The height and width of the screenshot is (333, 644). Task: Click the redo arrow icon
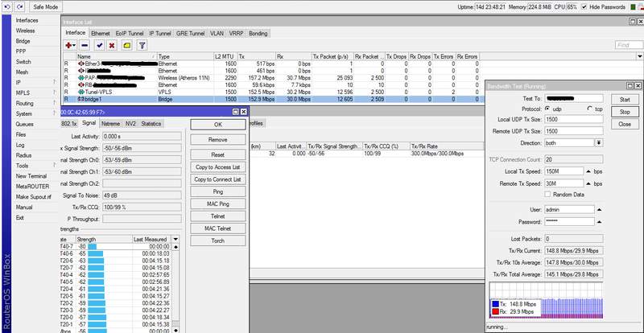[x=19, y=6]
